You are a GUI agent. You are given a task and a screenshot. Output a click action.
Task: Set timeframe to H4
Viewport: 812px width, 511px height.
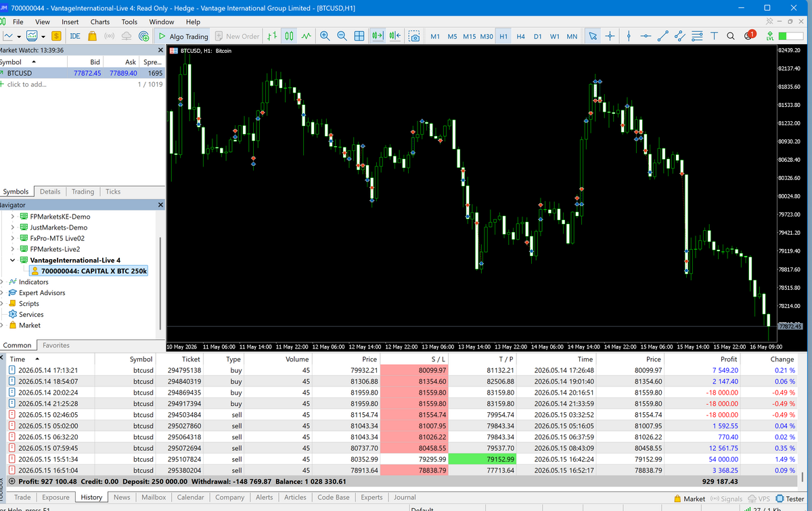tap(520, 37)
